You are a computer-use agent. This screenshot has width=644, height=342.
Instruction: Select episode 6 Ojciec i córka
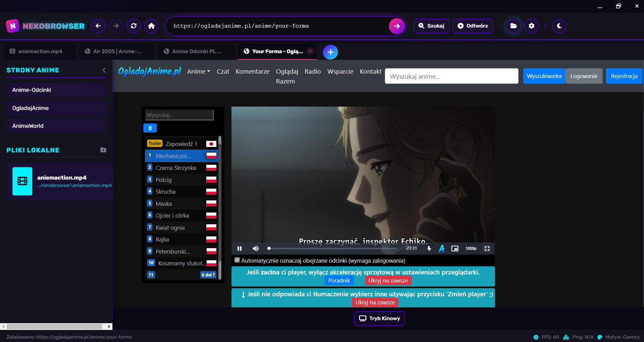182,216
